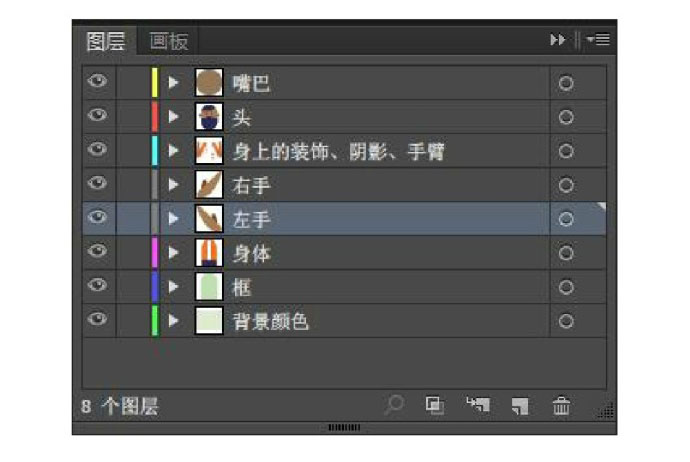Viewport: 690px width, 462px height.
Task: Select 右手 layer thumbnail
Action: coord(209,185)
